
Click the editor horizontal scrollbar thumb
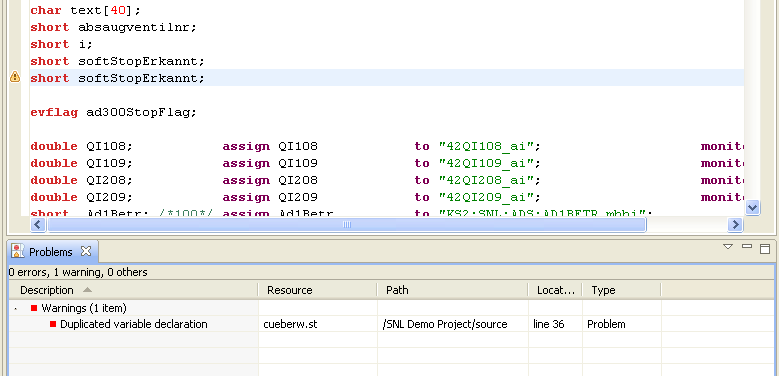point(346,225)
